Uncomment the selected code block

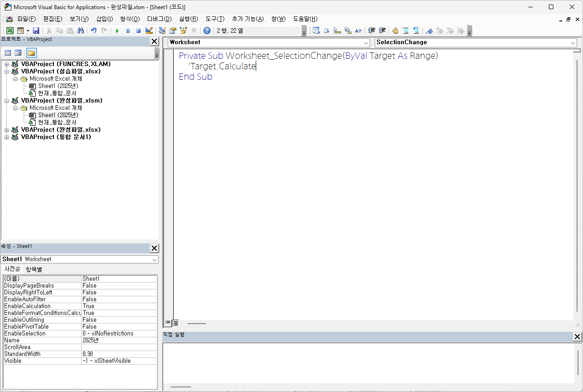click(x=416, y=31)
